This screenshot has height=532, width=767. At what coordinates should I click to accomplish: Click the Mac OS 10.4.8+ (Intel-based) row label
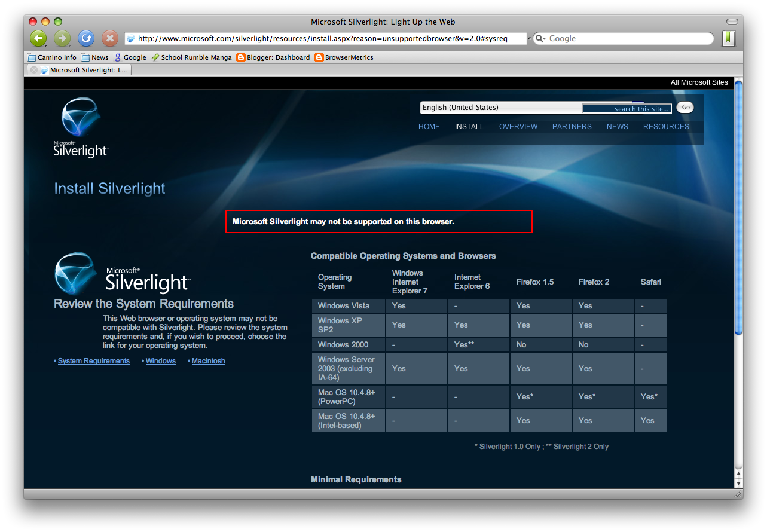(347, 421)
